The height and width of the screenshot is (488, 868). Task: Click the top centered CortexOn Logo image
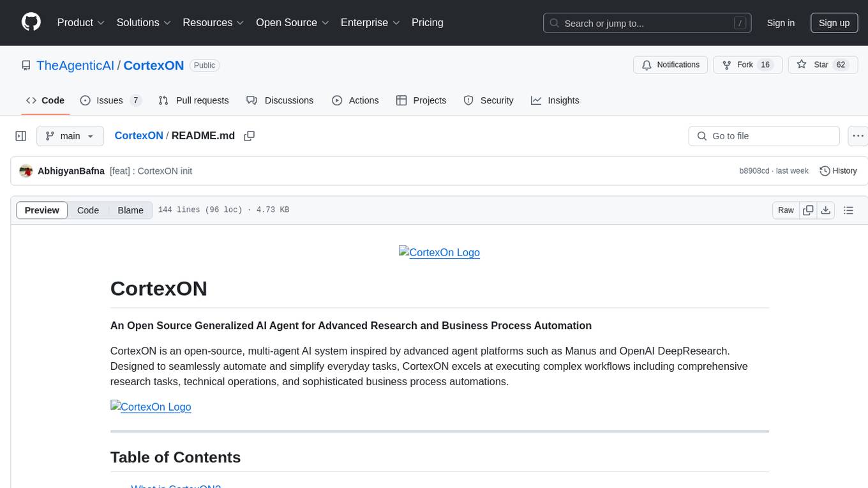439,252
